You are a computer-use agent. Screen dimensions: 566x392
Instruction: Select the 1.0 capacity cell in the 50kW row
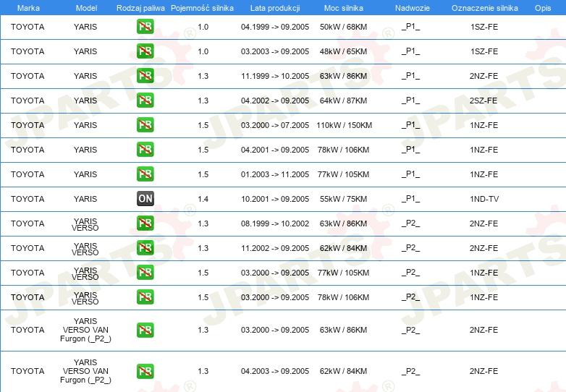pyautogui.click(x=203, y=27)
